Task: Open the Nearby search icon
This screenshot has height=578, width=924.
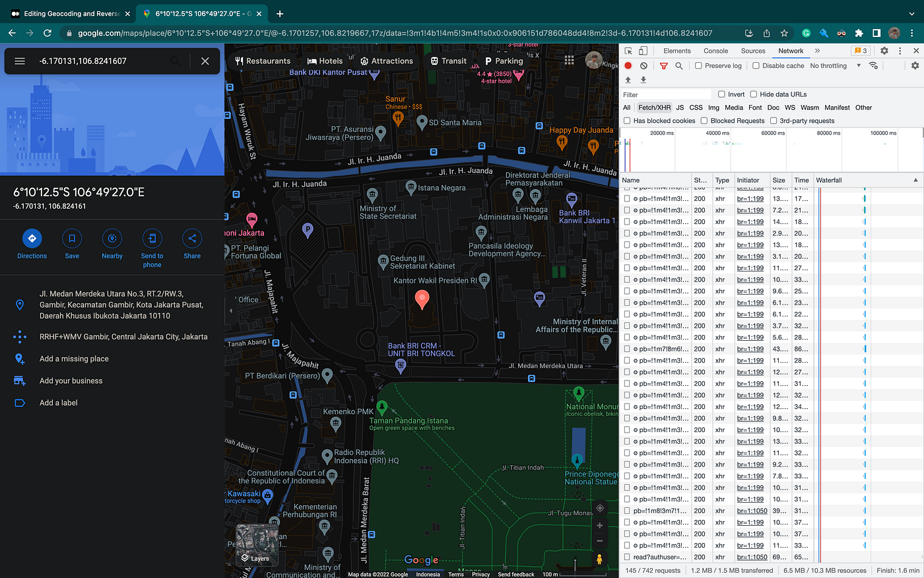Action: coord(112,238)
